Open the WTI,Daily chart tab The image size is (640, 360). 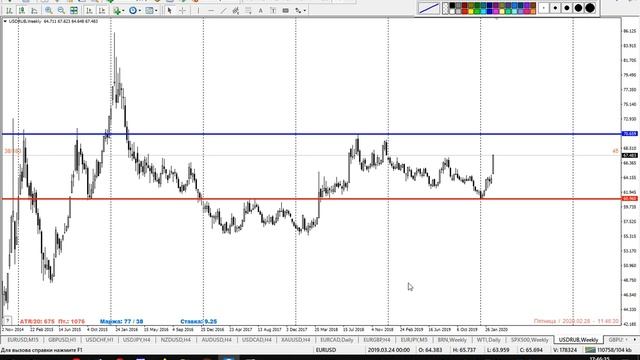point(488,340)
